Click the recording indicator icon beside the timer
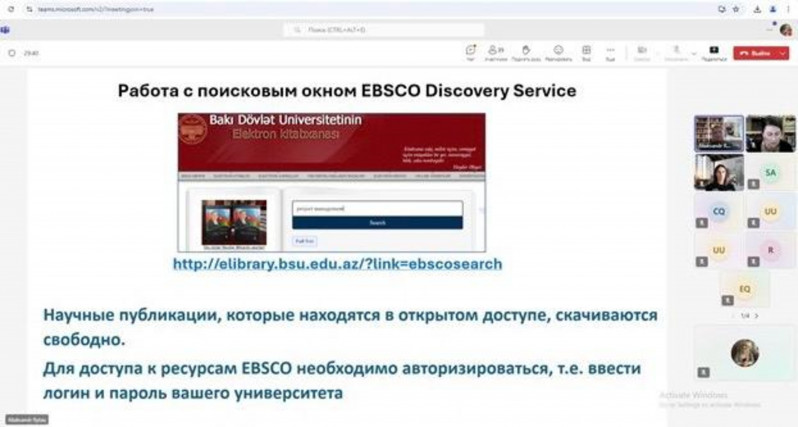 click(12, 53)
